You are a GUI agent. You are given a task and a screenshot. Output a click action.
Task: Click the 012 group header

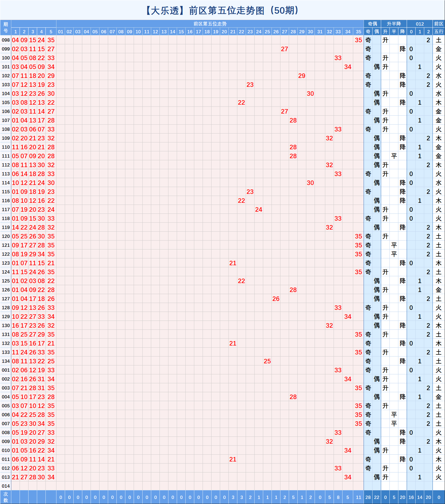(420, 24)
